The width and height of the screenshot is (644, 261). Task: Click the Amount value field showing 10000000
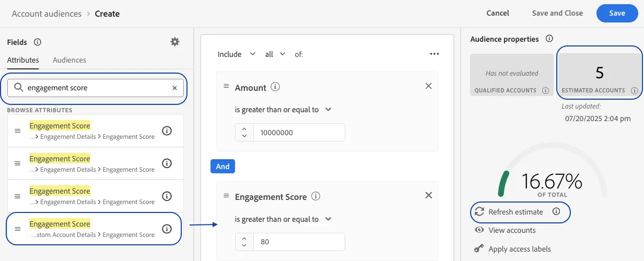(x=299, y=133)
